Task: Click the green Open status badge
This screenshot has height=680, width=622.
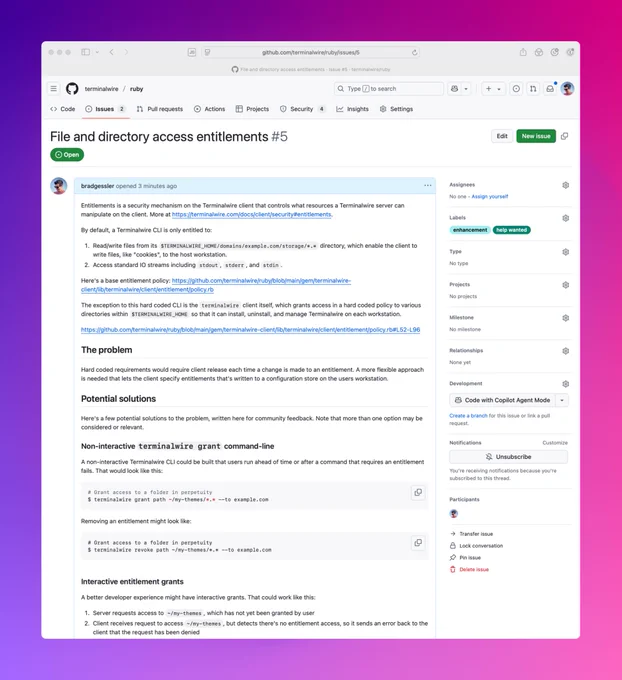Action: [67, 155]
